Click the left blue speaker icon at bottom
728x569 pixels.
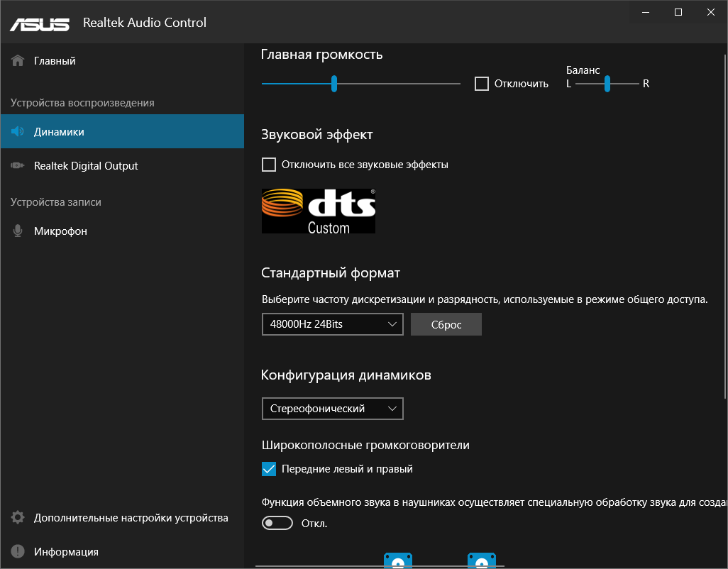pos(398,560)
